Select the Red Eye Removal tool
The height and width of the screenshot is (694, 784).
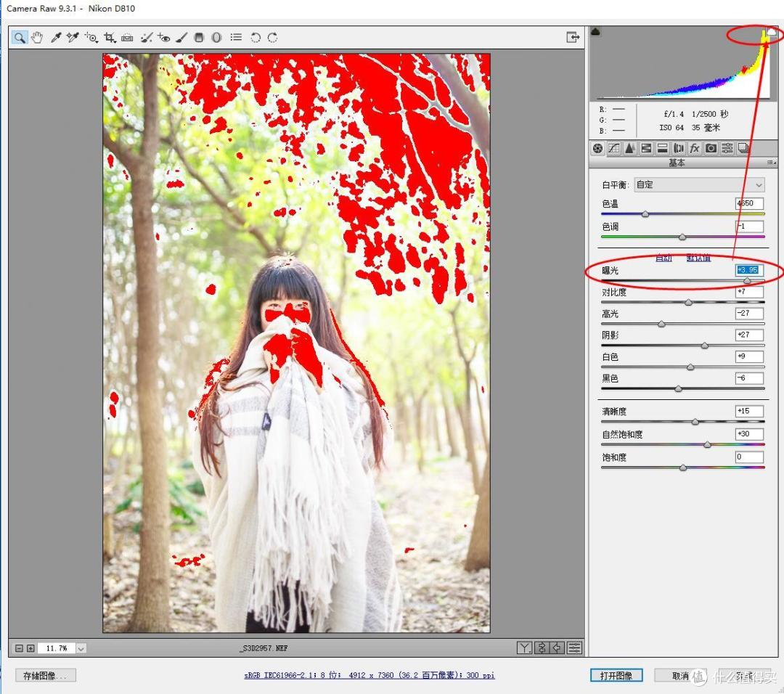(163, 38)
